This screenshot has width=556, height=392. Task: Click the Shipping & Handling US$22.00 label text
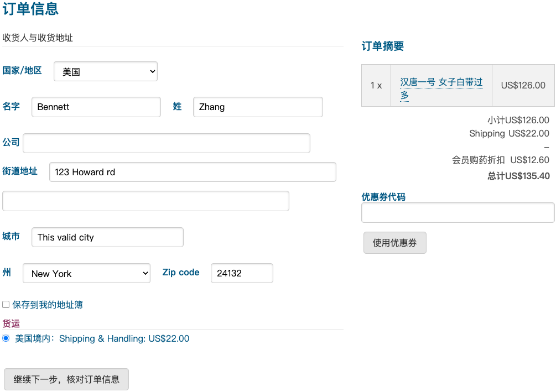[102, 338]
